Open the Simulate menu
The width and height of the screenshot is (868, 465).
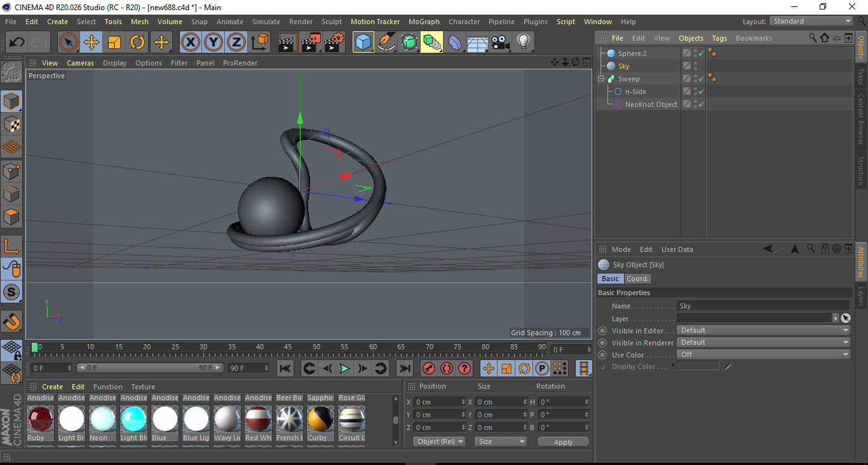point(266,22)
